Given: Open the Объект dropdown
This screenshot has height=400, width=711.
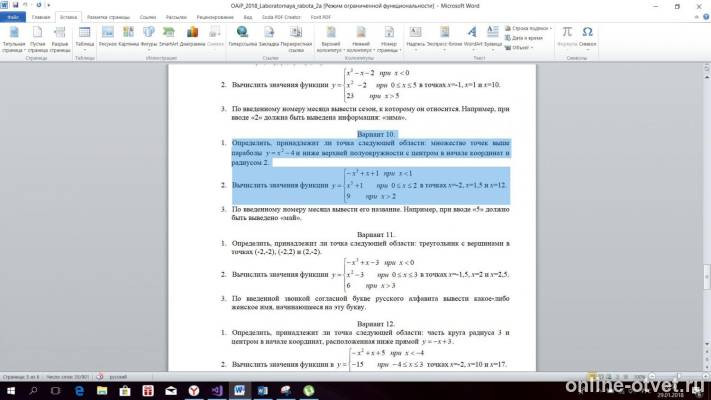Looking at the screenshot, I should tap(519, 48).
